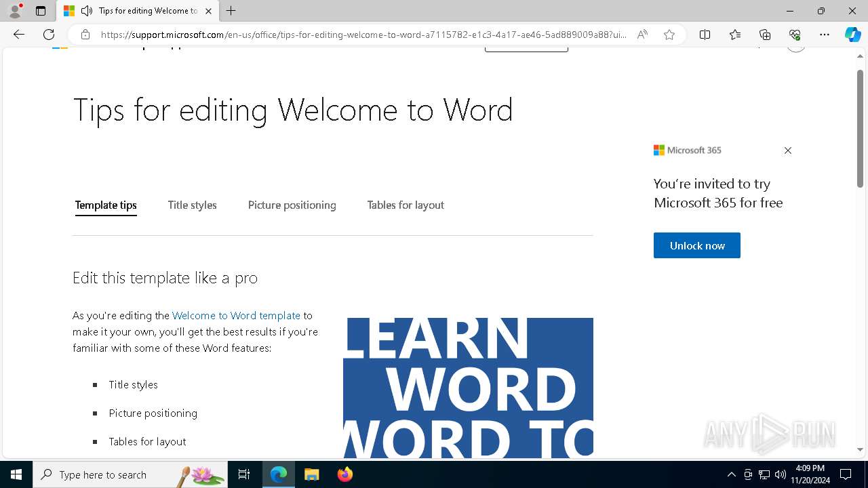Launch Firefox from the taskbar
868x488 pixels.
(x=344, y=474)
